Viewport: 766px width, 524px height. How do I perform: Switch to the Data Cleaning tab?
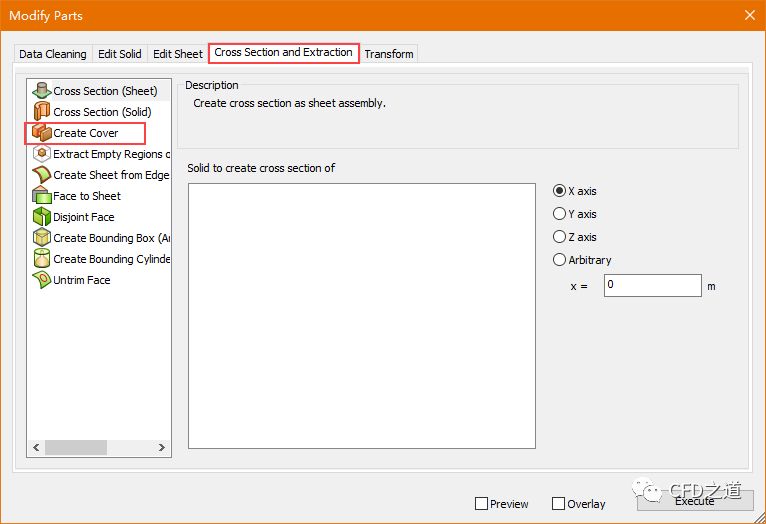(x=53, y=54)
